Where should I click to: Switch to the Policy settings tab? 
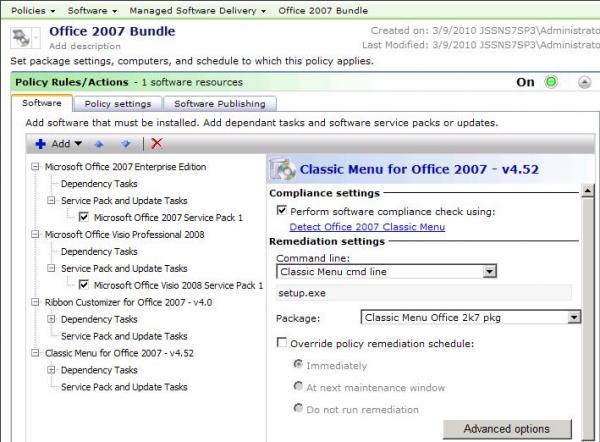[x=118, y=104]
